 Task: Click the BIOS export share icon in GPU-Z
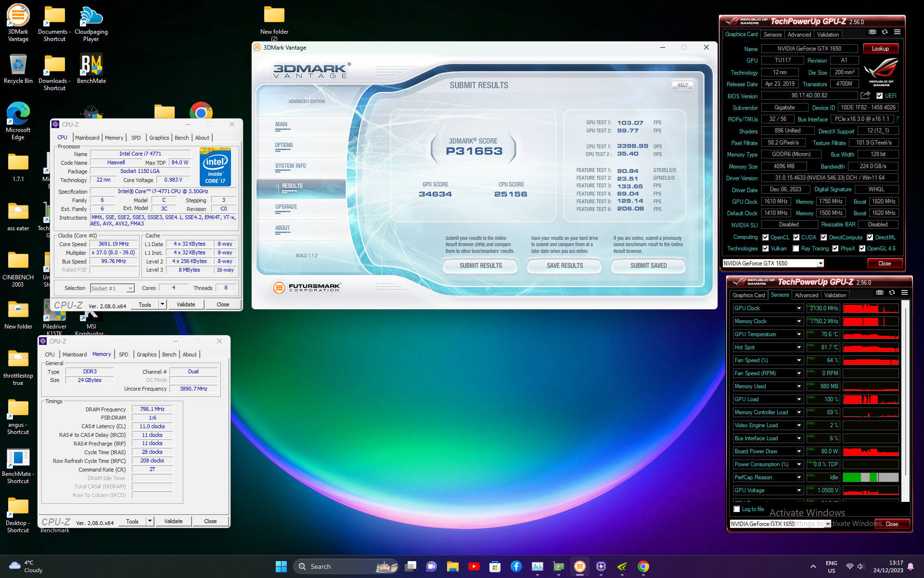point(865,95)
